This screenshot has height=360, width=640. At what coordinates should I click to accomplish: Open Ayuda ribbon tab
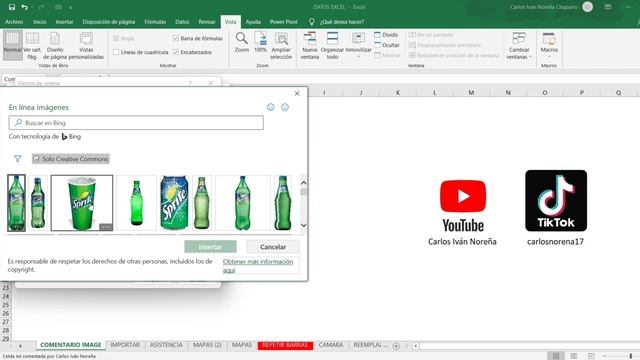253,22
